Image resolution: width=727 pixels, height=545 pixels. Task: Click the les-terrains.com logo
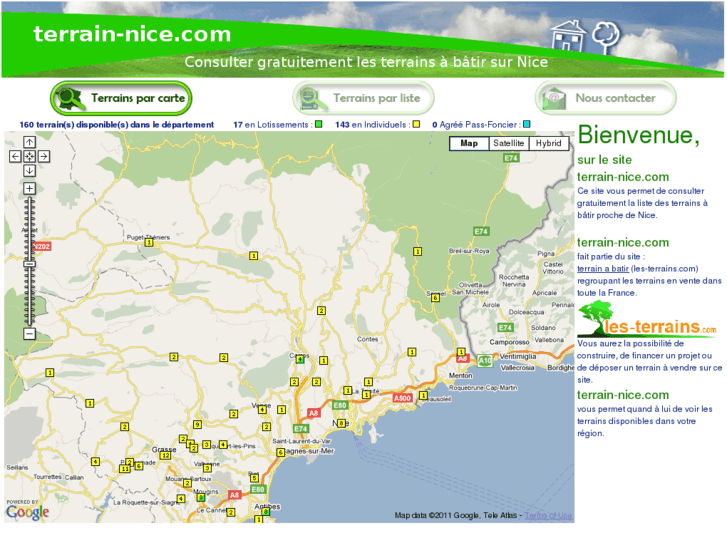647,320
